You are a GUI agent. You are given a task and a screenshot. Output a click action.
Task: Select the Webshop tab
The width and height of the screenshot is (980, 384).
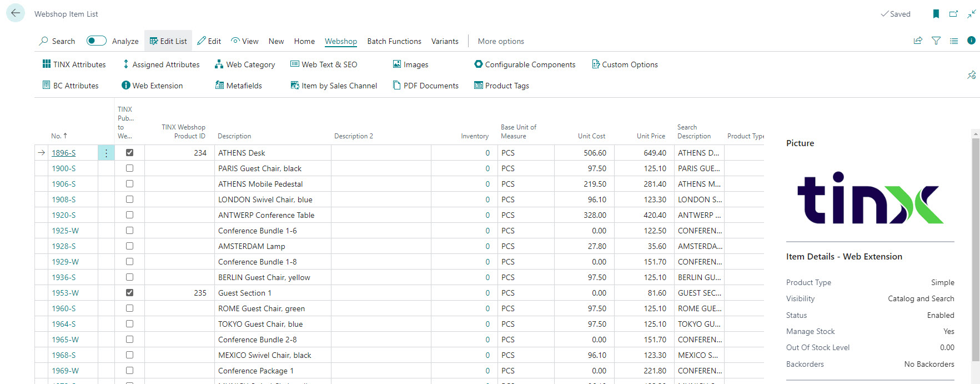coord(341,41)
